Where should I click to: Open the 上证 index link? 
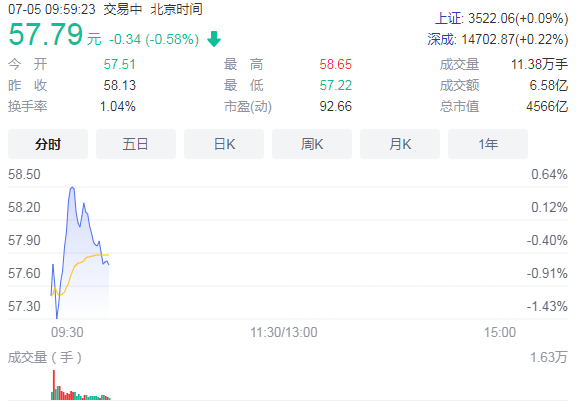[448, 18]
